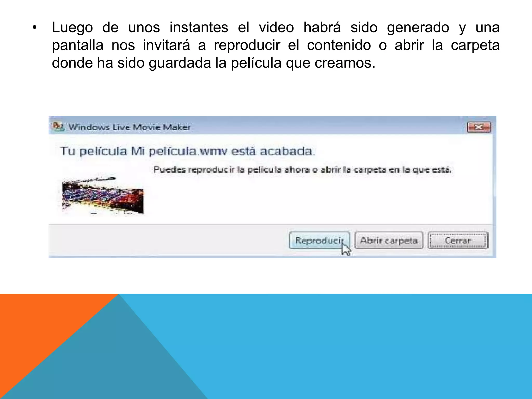Select the movie preview thumbnail
Screen dimensions: 532x399
103,196
